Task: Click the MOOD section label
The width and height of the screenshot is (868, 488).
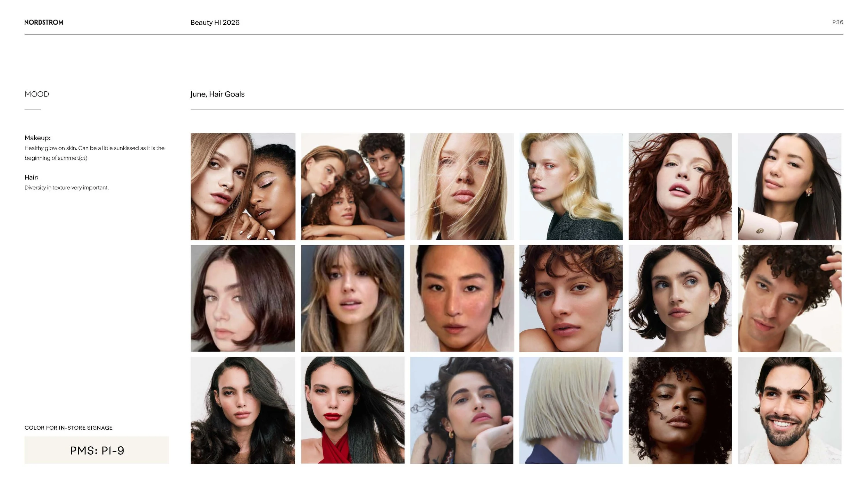Action: click(37, 94)
